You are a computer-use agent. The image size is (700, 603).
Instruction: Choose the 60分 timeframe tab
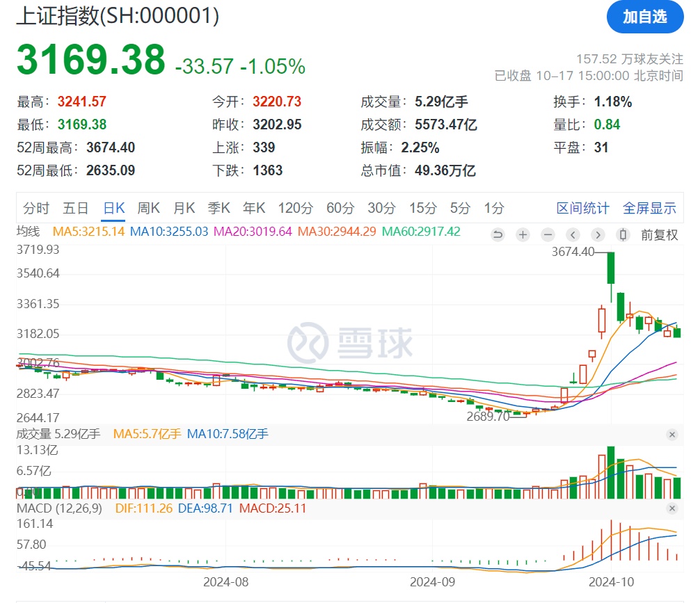[340, 208]
